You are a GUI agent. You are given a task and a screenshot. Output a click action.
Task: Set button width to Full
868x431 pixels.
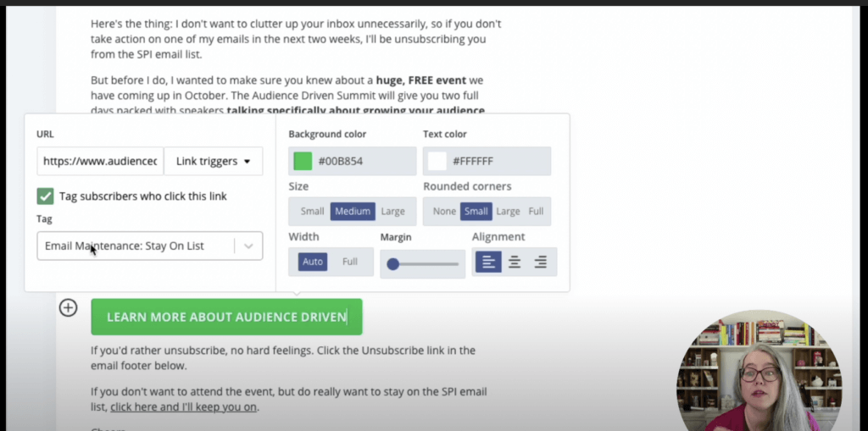[350, 262]
